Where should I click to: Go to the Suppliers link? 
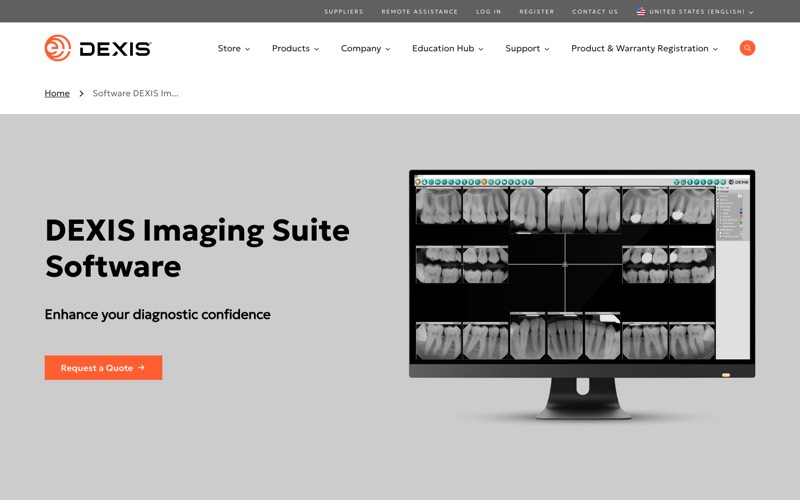343,11
